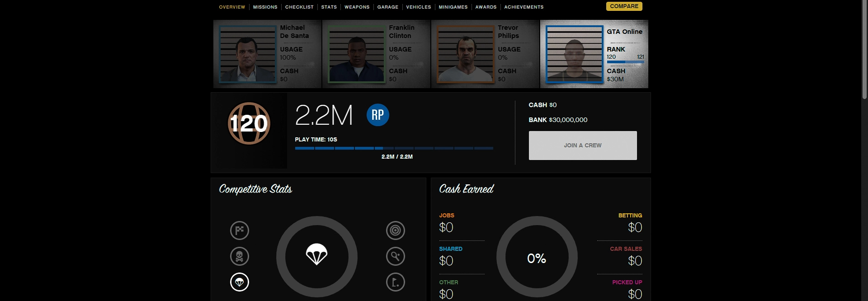Open the Overview tab
The image size is (868, 301).
tap(232, 7)
